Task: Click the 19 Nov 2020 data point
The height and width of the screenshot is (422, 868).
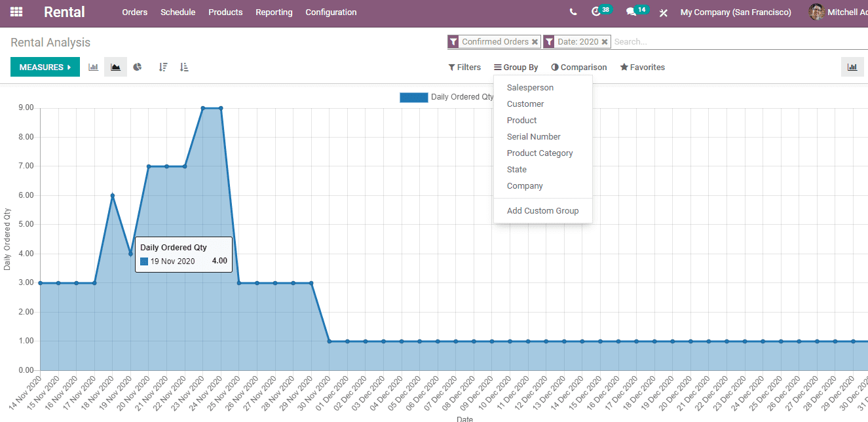Action: (130, 254)
